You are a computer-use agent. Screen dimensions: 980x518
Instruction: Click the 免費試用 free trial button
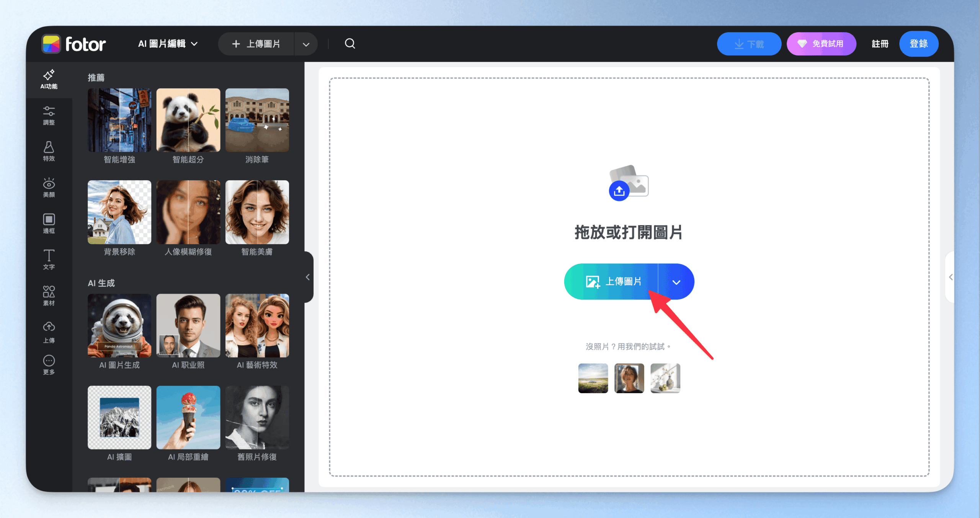[x=821, y=44]
